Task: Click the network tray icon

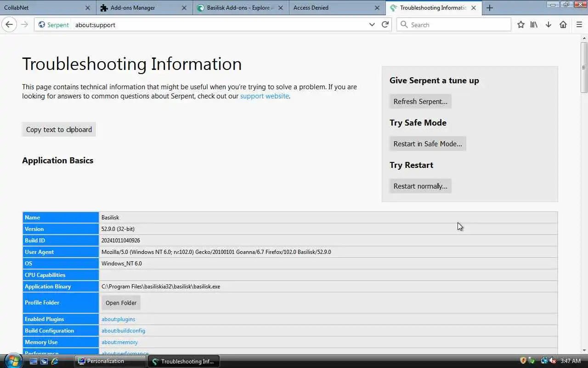Action: (x=544, y=361)
